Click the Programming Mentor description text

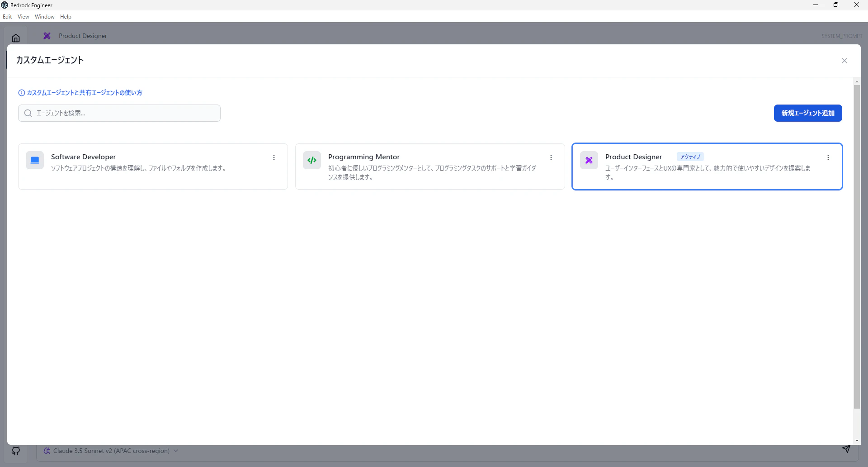pos(432,172)
